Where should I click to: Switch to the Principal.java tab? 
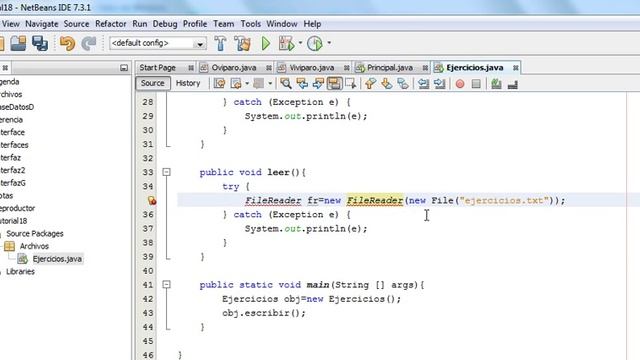(x=390, y=67)
